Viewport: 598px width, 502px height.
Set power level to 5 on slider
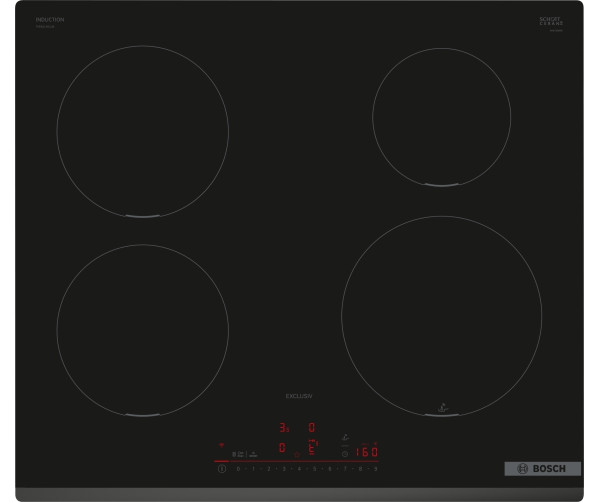[314, 469]
